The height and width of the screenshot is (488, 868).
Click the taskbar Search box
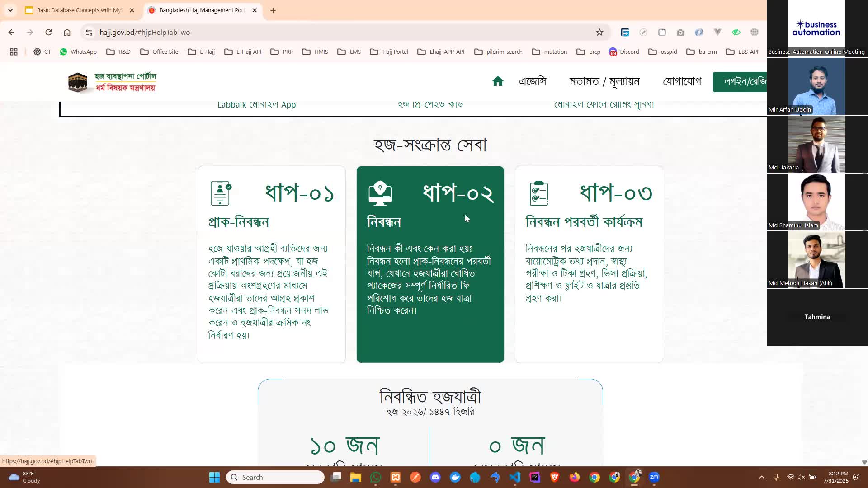pyautogui.click(x=275, y=477)
